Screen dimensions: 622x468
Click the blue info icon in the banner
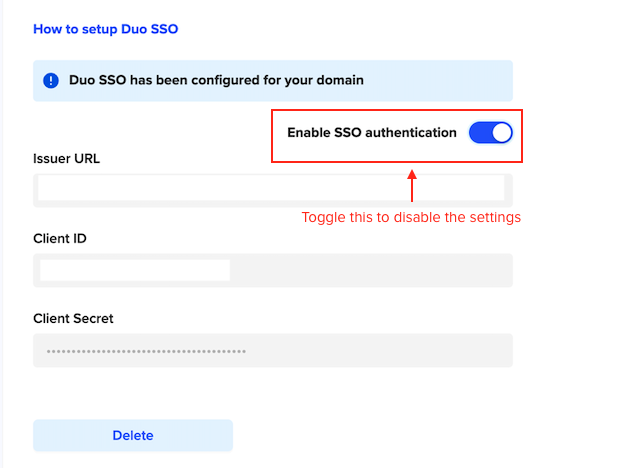point(51,80)
